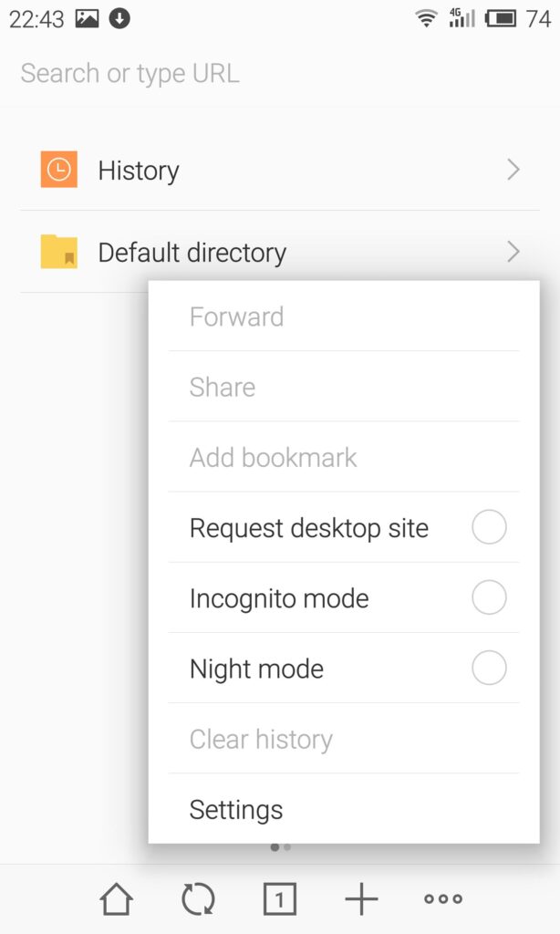The height and width of the screenshot is (934, 560).
Task: Open the tabs switcher showing 1
Action: click(279, 899)
